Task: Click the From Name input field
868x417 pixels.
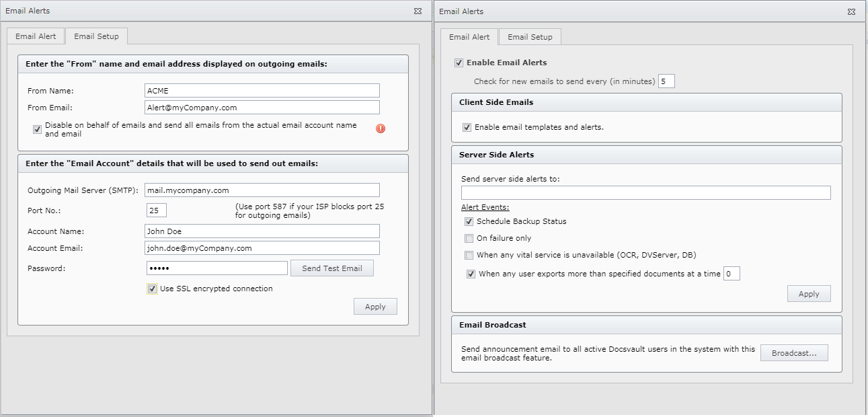Action: click(x=262, y=90)
